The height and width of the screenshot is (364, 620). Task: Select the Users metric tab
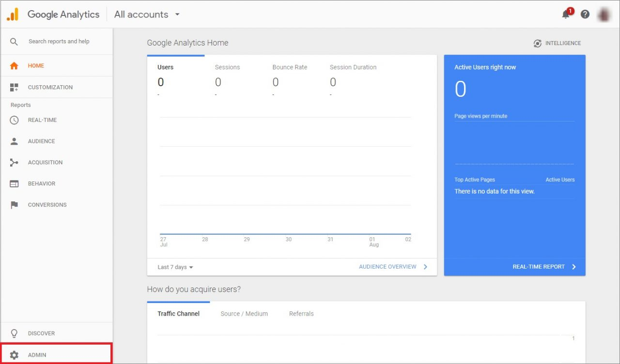pos(176,76)
